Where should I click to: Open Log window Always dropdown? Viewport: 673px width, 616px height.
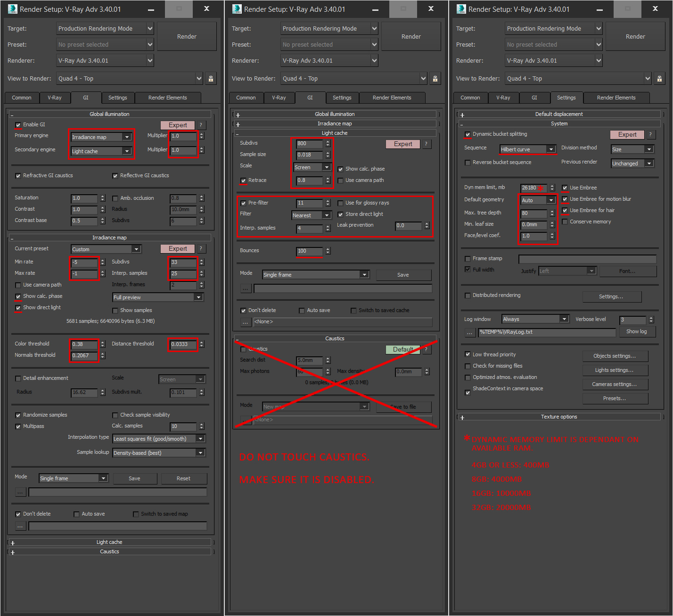click(x=535, y=319)
